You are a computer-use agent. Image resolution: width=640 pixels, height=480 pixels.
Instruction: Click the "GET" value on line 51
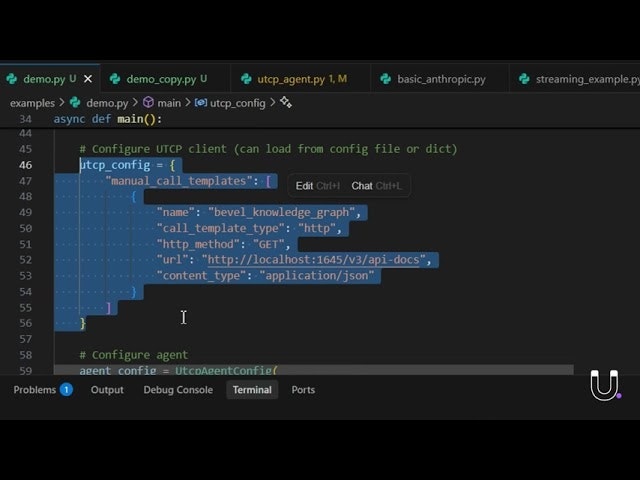[x=269, y=244]
